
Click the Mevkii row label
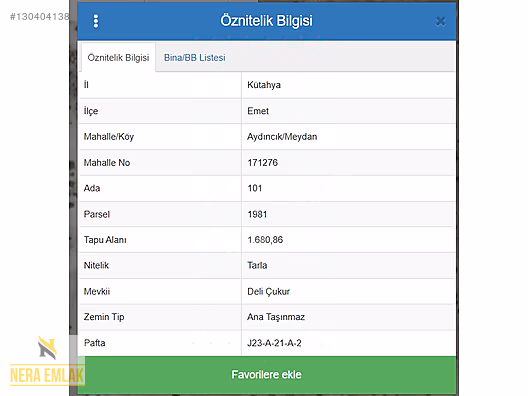point(97,292)
